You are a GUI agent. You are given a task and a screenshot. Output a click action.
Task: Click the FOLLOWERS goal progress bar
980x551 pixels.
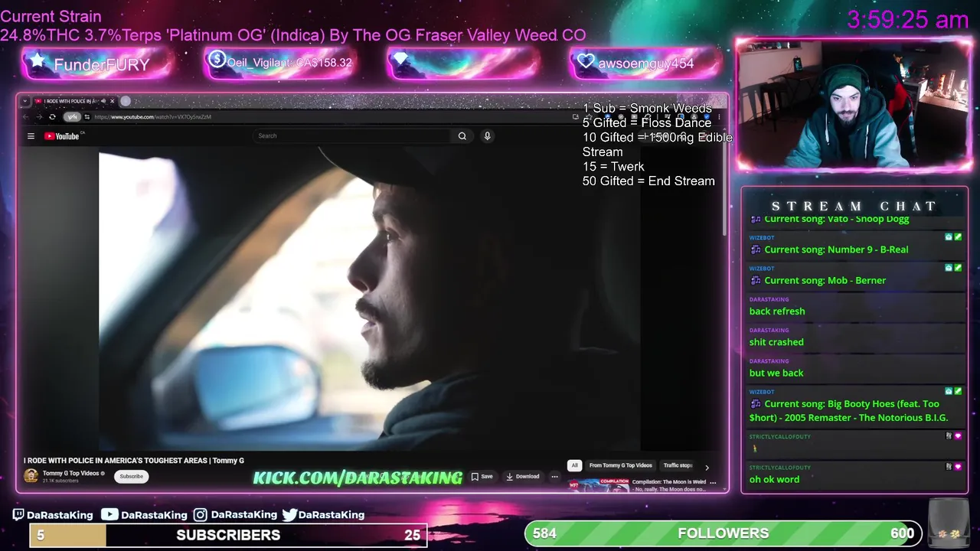click(723, 533)
